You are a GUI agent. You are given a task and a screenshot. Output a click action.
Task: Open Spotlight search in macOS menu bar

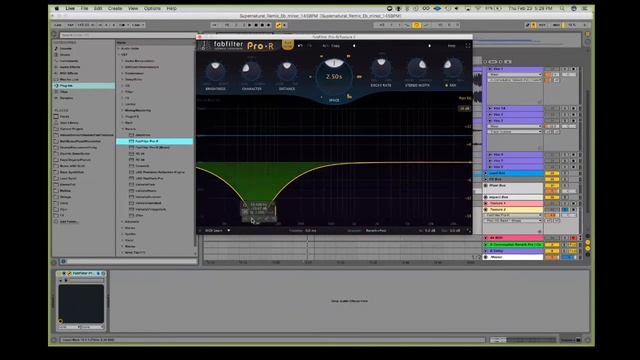coord(562,8)
